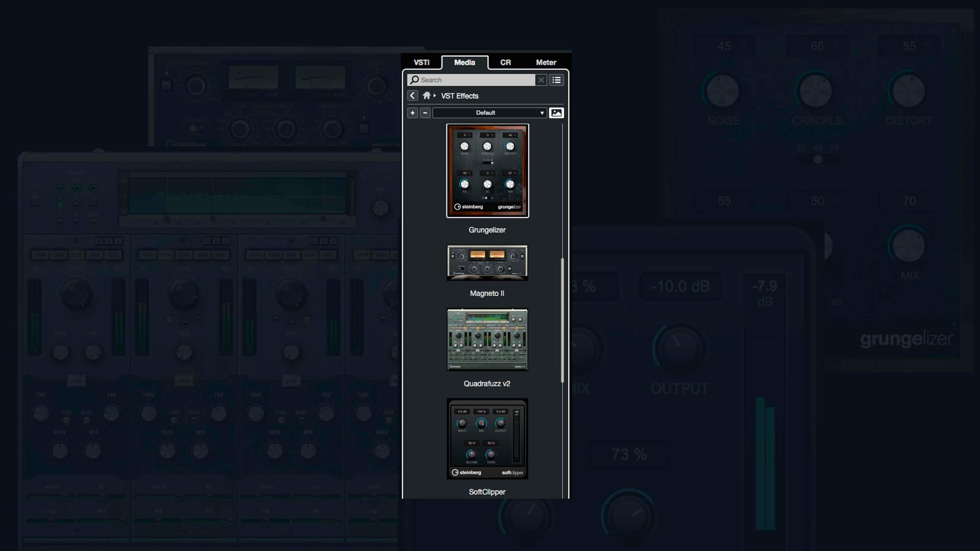Switch to the VSTi tab
The image size is (980, 551).
point(421,62)
